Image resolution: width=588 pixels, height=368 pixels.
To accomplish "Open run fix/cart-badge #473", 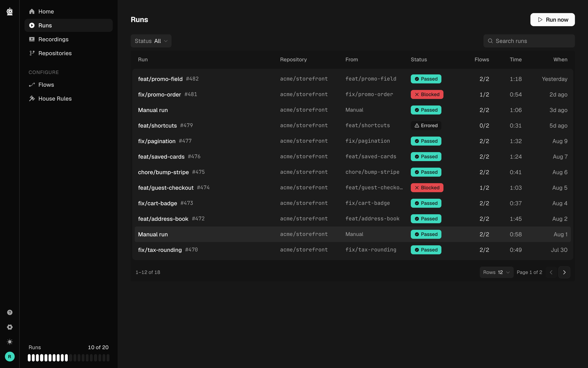I will pos(353,203).
